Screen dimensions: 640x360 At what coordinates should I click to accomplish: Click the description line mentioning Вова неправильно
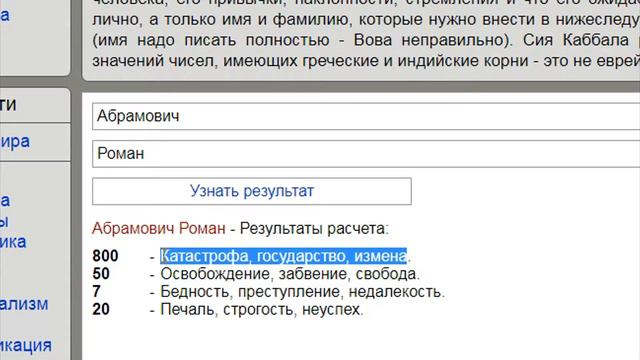pyautogui.click(x=366, y=40)
